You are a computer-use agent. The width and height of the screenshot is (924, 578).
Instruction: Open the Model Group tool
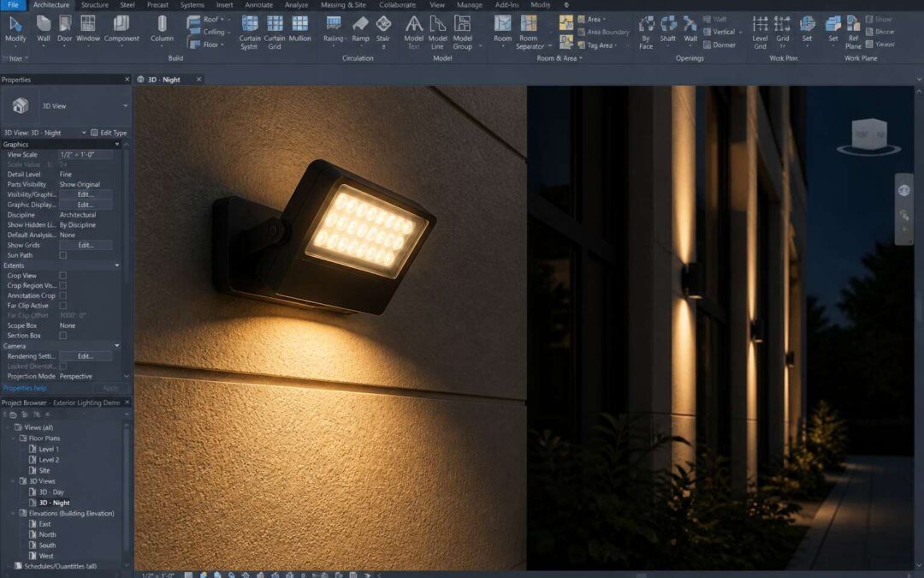click(463, 33)
